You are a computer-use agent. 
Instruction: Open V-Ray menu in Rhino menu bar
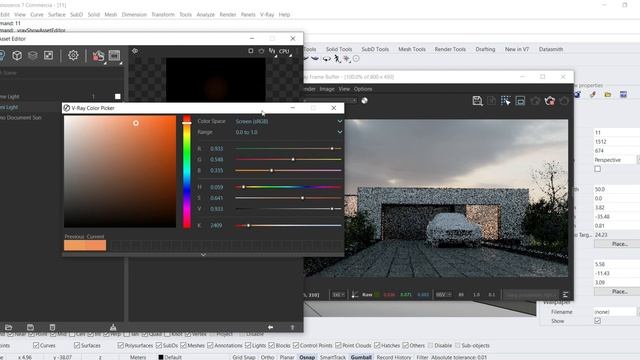pos(267,14)
